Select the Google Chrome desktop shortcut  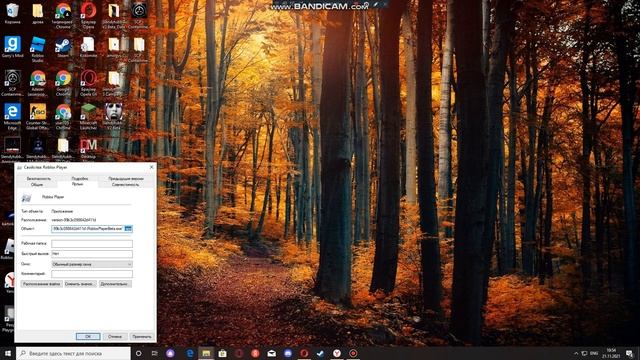coord(63,82)
